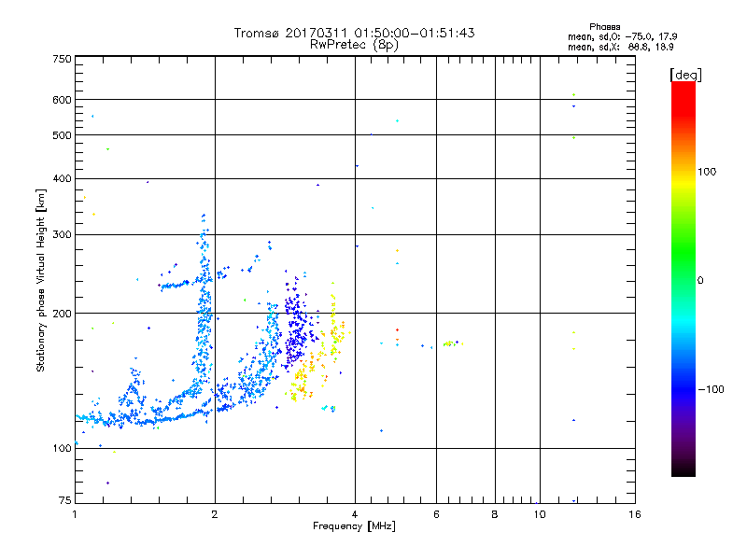The height and width of the screenshot is (560, 747).
Task: Click the y-axis tick label '200'
Action: click(62, 314)
